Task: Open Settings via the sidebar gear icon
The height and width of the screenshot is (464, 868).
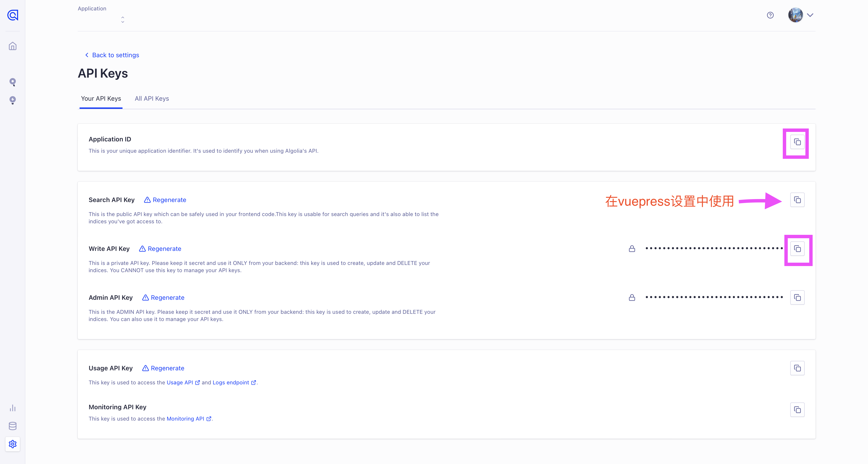Action: (x=12, y=445)
